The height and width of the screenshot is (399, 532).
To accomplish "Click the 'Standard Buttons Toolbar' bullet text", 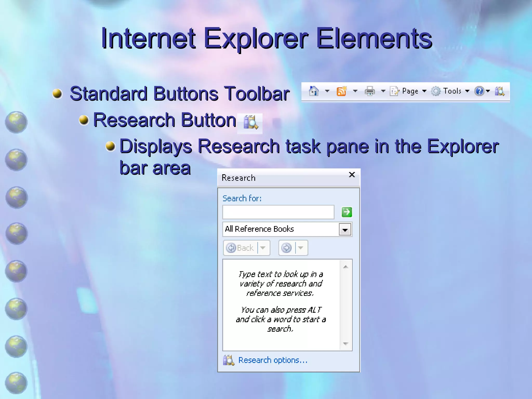I will [x=179, y=94].
